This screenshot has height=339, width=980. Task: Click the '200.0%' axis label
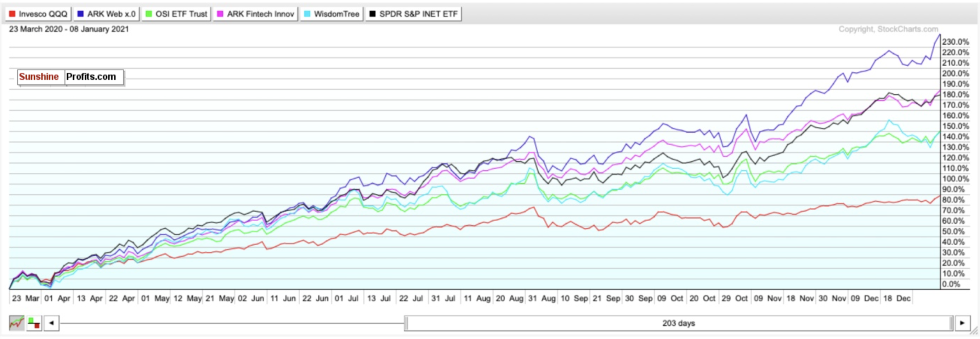coord(956,73)
